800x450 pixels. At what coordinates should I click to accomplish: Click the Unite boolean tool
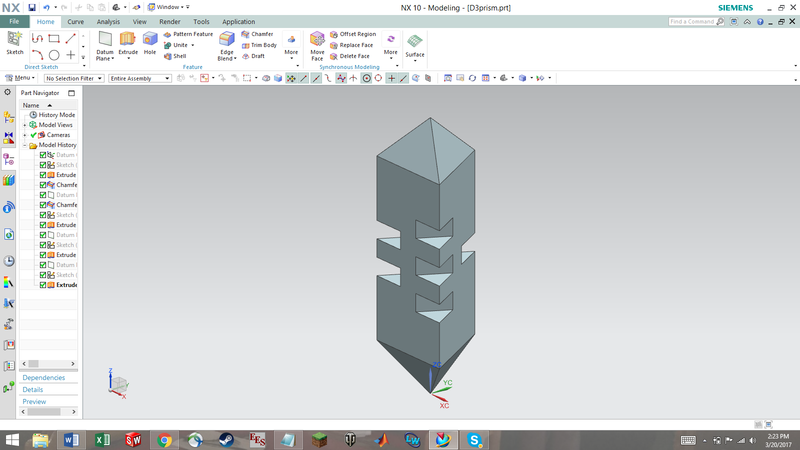(176, 45)
